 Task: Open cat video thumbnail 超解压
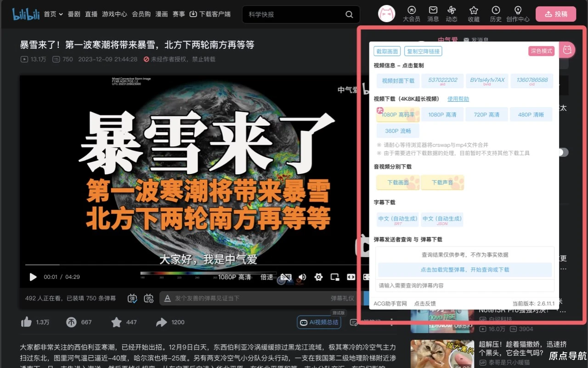point(442,354)
